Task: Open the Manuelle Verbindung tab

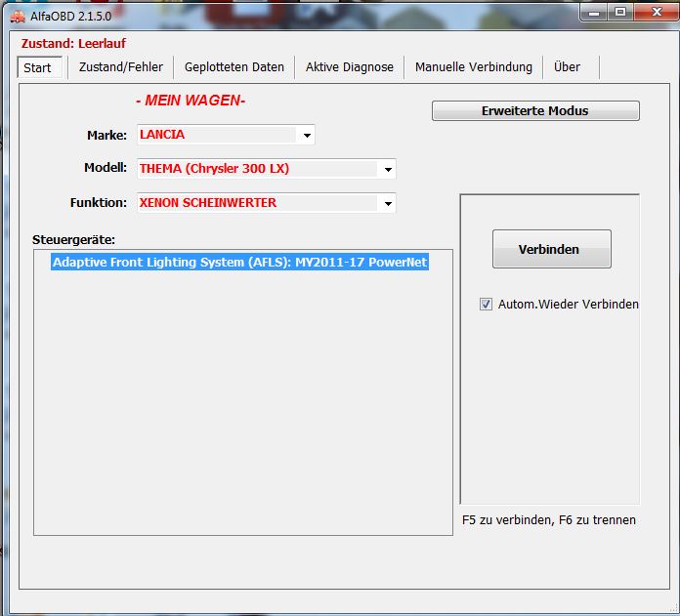Action: click(473, 67)
